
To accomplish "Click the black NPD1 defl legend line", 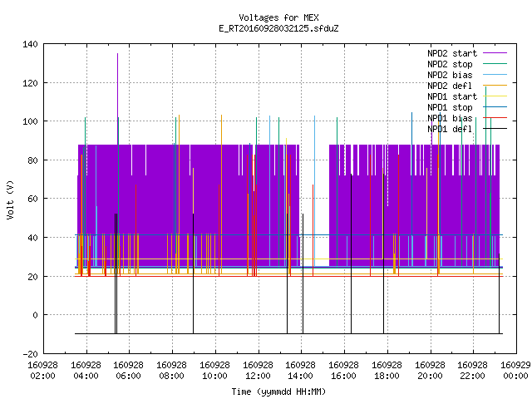I will [x=495, y=129].
